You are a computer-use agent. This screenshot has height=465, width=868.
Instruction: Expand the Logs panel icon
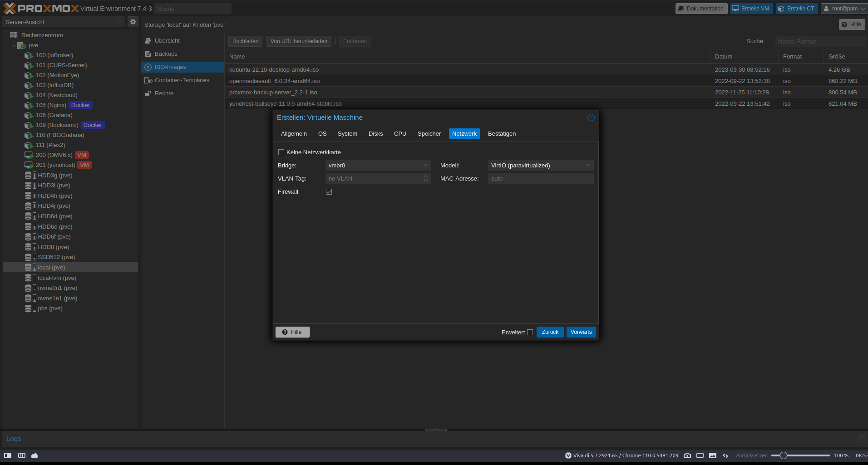[x=861, y=439]
